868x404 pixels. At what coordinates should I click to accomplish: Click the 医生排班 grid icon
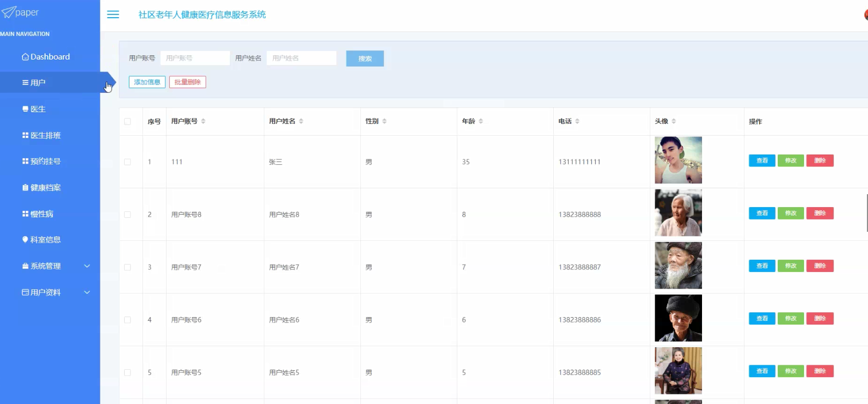tap(25, 135)
